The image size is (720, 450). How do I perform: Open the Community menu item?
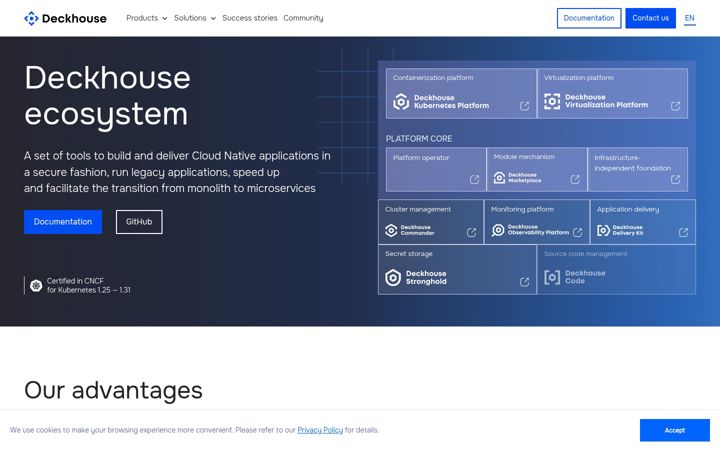point(303,18)
